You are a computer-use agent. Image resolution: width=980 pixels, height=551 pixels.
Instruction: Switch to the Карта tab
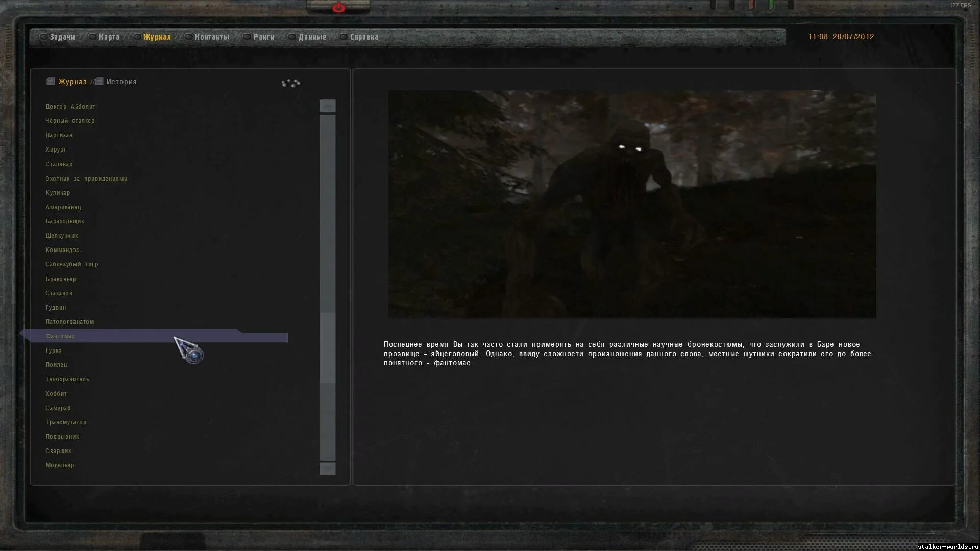point(109,37)
